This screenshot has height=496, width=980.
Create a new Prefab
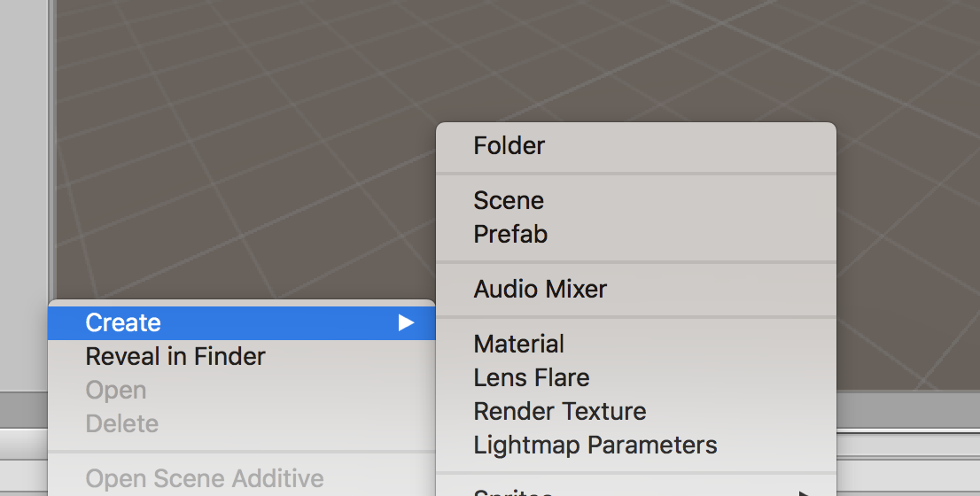[510, 235]
